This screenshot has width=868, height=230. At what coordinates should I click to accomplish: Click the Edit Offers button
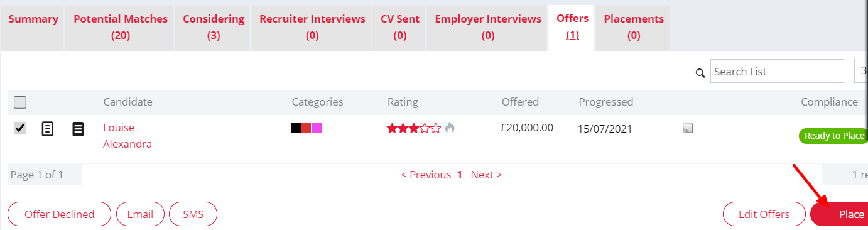coord(764,214)
